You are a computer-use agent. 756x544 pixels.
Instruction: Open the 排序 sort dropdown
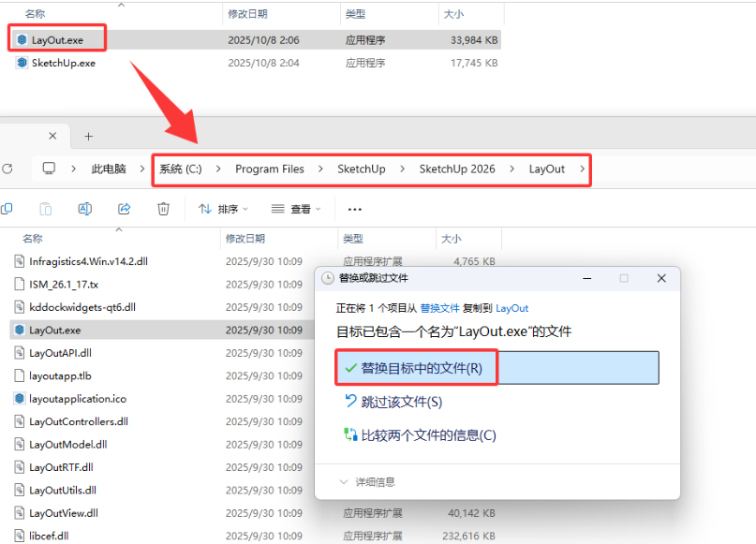pyautogui.click(x=224, y=209)
